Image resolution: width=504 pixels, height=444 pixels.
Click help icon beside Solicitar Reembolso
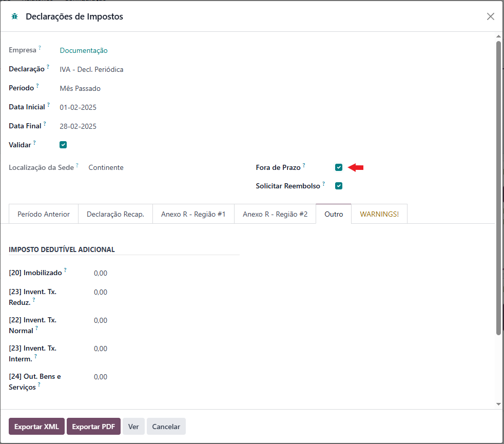click(x=324, y=184)
